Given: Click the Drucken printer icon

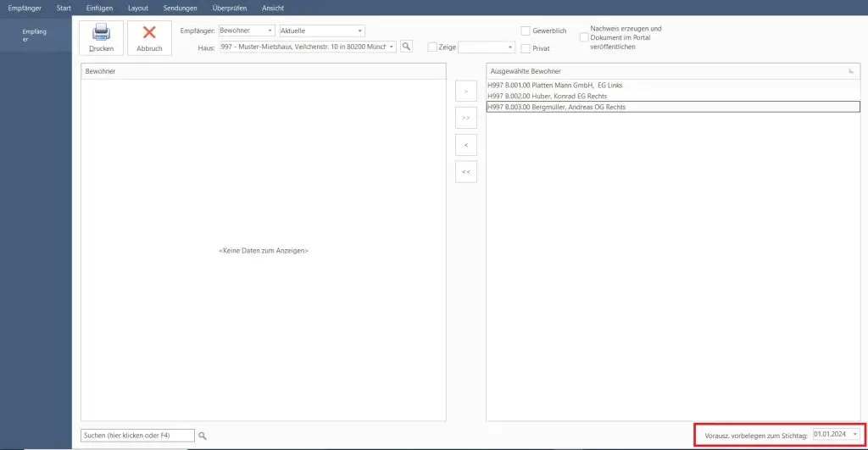Looking at the screenshot, I should pyautogui.click(x=101, y=32).
